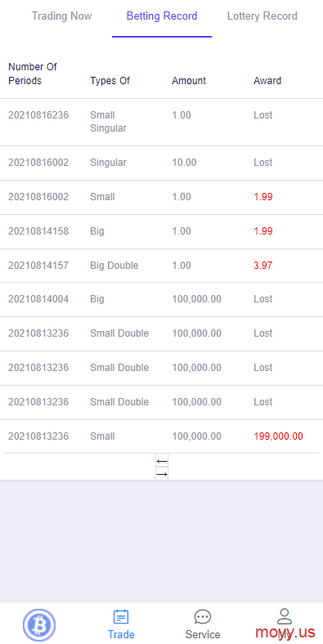Select the Betting Record tab
The height and width of the screenshot is (644, 323).
[162, 16]
